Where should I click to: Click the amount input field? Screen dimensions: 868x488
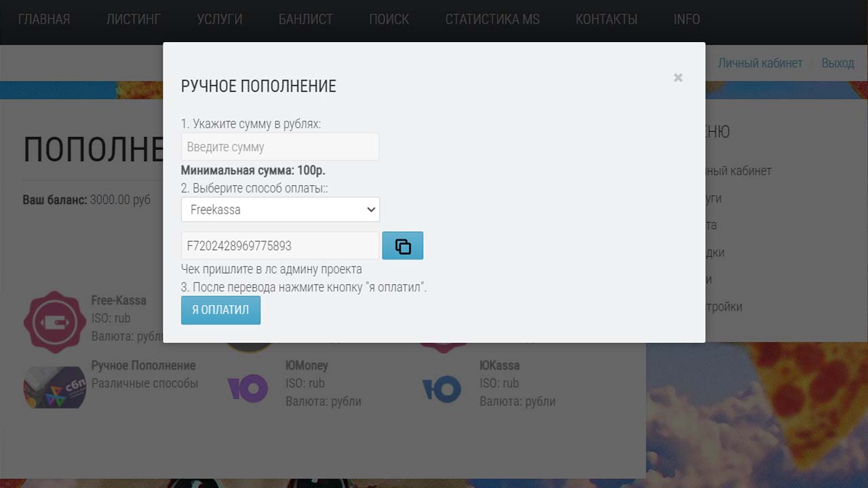pyautogui.click(x=279, y=147)
